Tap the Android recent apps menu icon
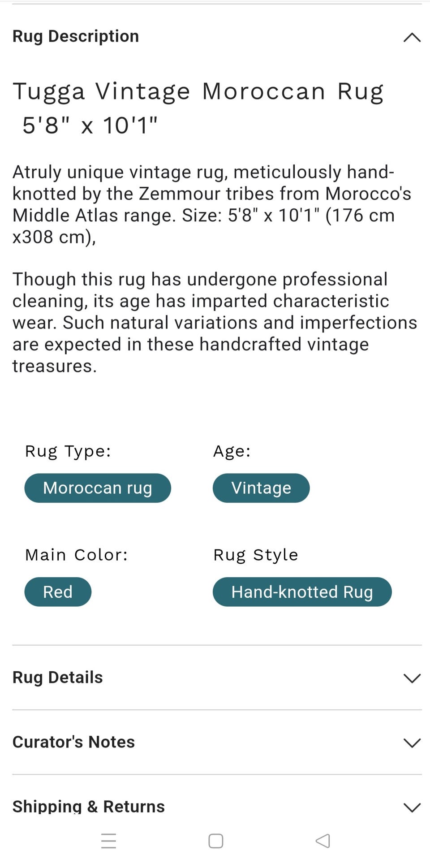 [108, 841]
